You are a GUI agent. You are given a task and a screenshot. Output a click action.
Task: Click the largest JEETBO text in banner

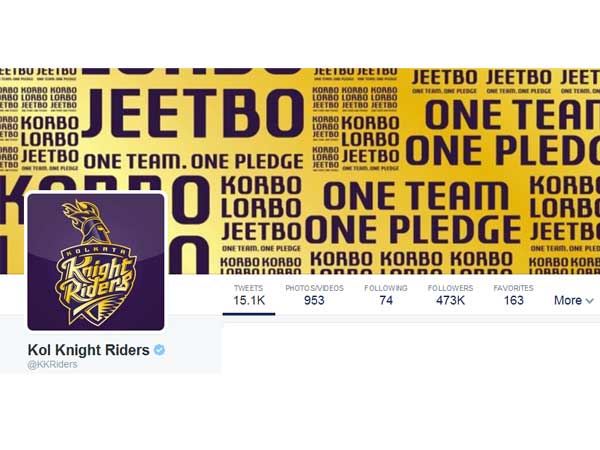tap(193, 113)
